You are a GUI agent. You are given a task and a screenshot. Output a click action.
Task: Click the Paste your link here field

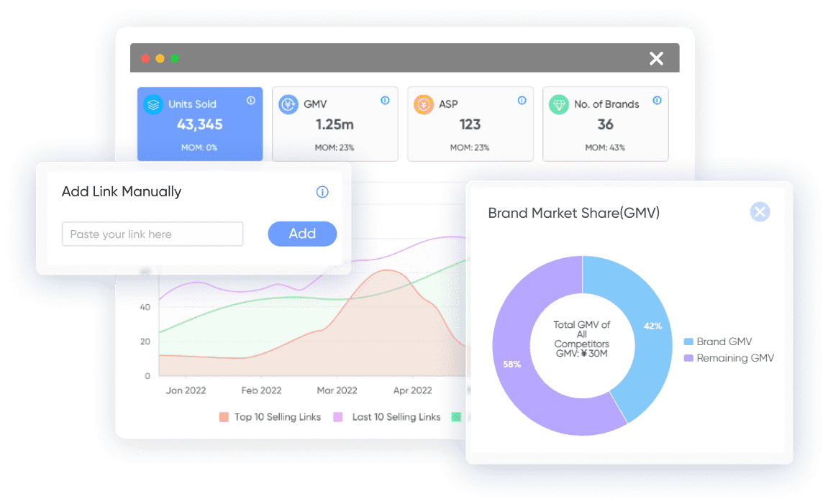click(x=153, y=234)
